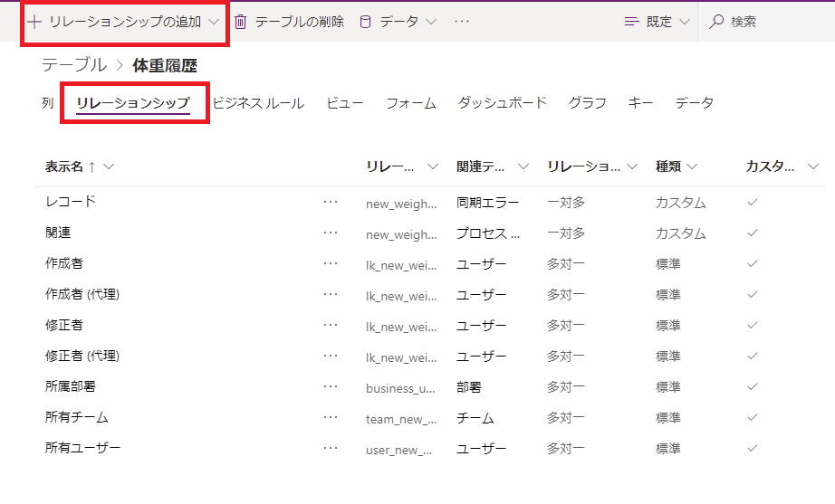This screenshot has width=835, height=504.
Task: Open the 所属部署 relationship
Action: click(71, 386)
